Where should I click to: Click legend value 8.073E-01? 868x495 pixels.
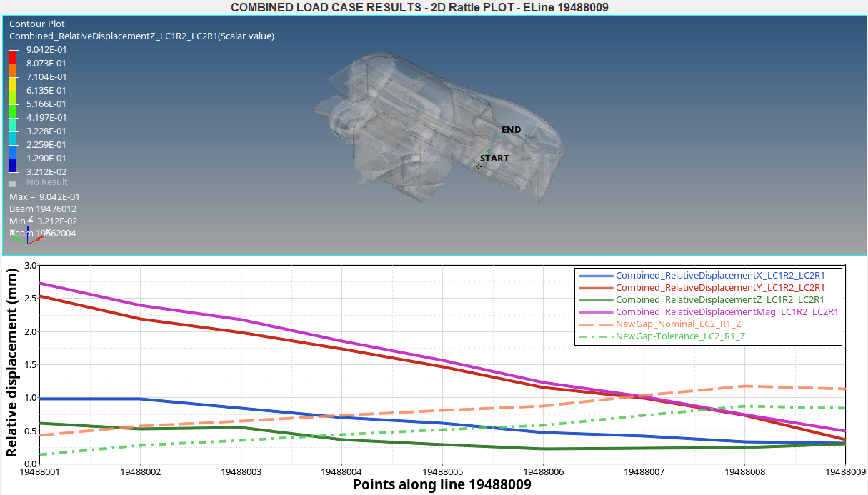click(x=46, y=63)
